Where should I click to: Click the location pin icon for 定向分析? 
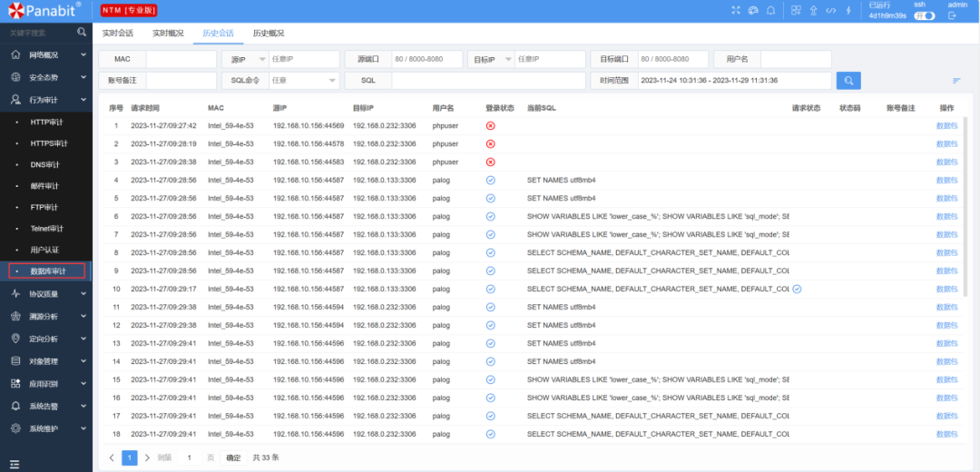(15, 339)
